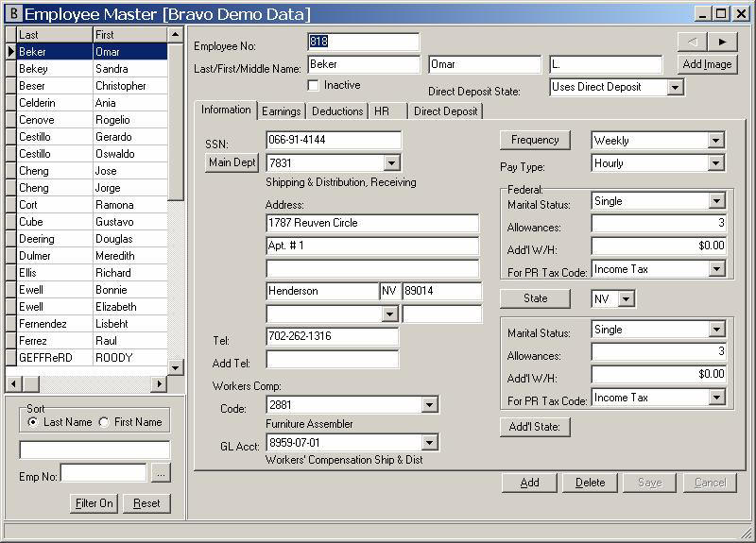The height and width of the screenshot is (543, 756).
Task: Open the GL Acct 8959-07-01 dropdown
Action: point(430,442)
